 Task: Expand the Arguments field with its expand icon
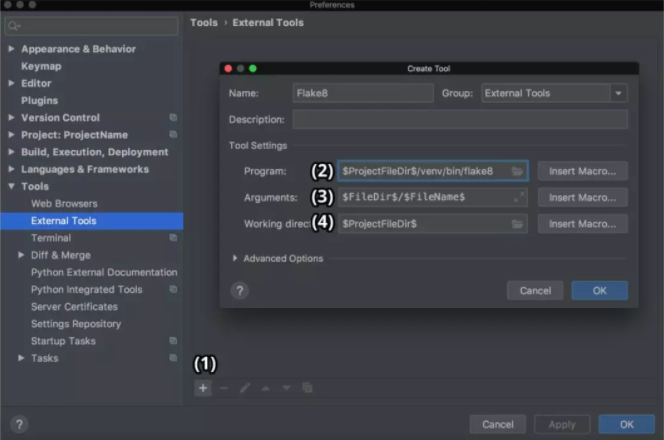click(519, 197)
